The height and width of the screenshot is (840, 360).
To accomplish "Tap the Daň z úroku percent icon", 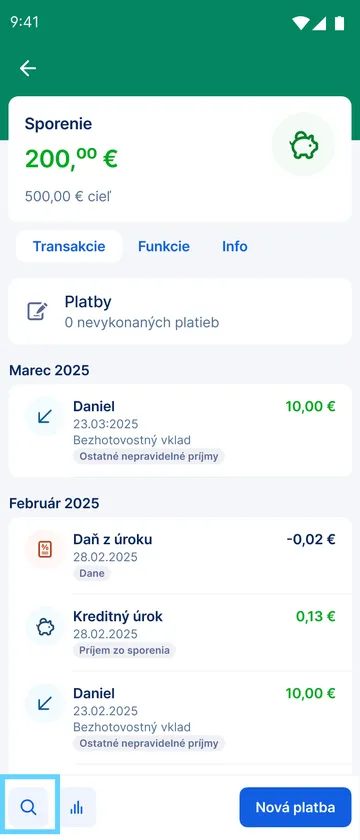I will 44,549.
